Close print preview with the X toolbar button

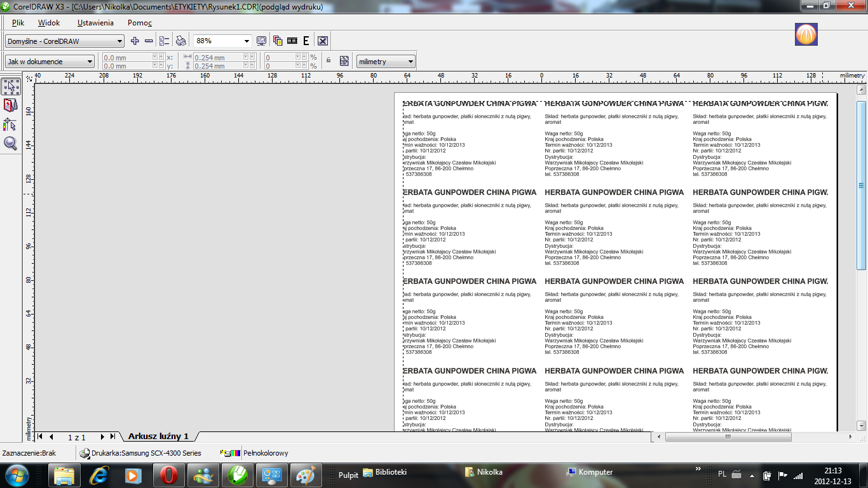click(322, 41)
